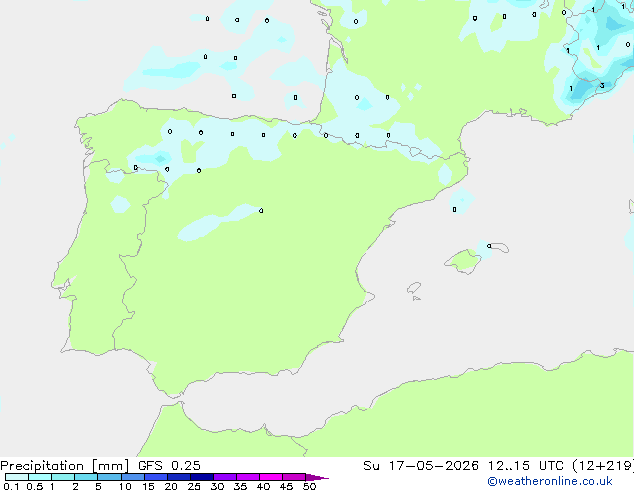Image resolution: width=634 pixels, height=490 pixels.
Task: Click the '0.5' legend scale label
Action: pyautogui.click(x=35, y=486)
